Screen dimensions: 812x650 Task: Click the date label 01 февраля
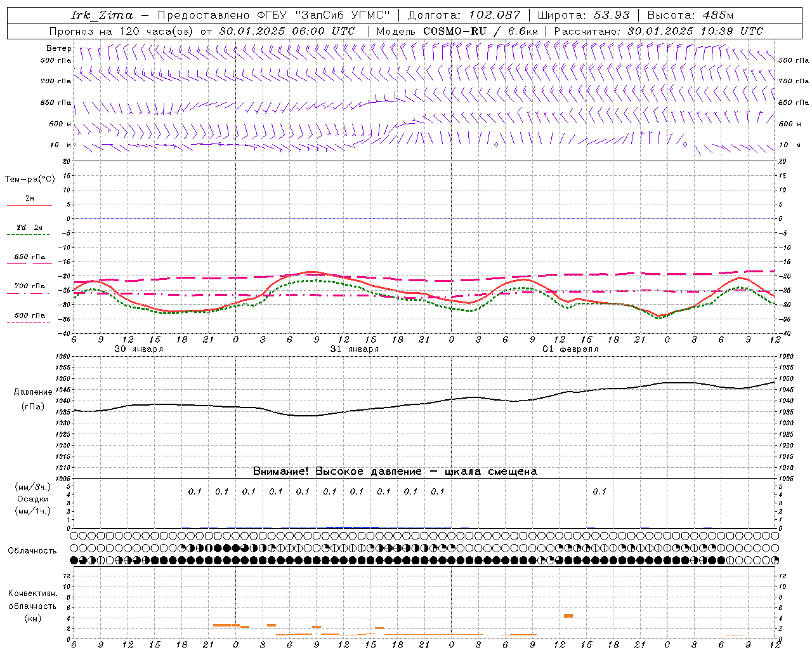[570, 349]
